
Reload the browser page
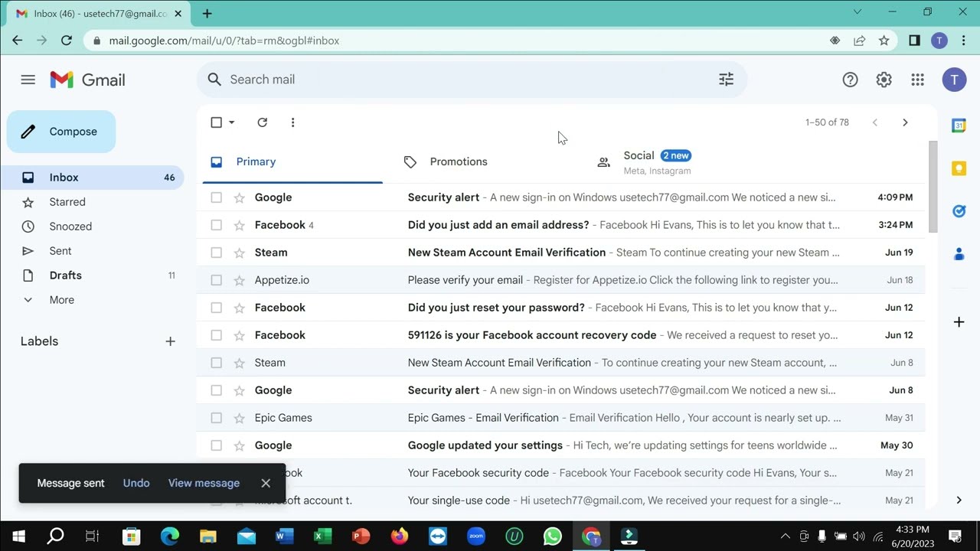pyautogui.click(x=67, y=41)
